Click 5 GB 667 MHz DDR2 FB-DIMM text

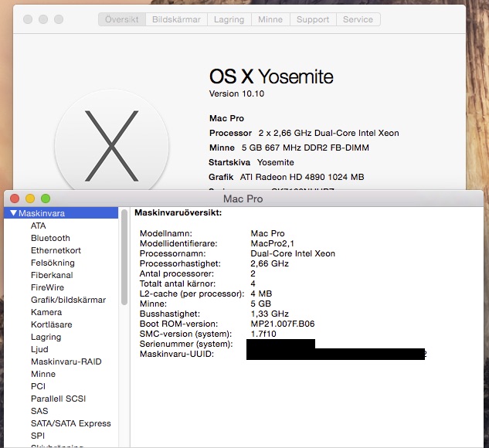[x=305, y=148]
